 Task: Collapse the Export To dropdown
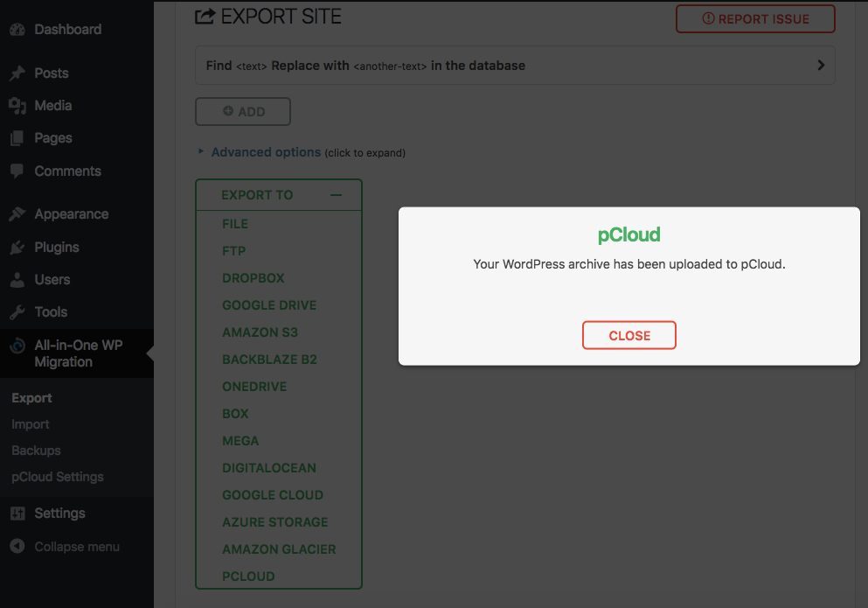click(x=336, y=195)
